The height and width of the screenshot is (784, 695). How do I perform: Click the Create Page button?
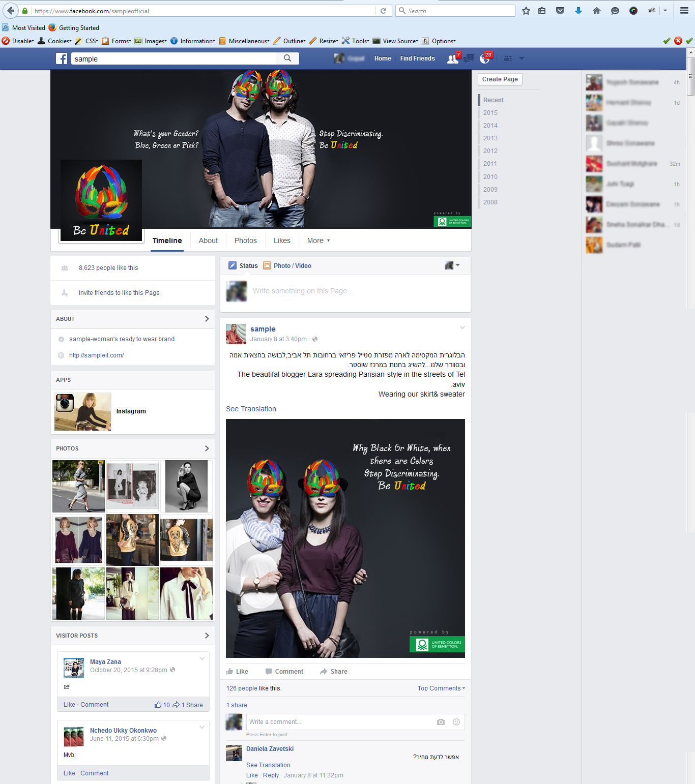point(500,79)
